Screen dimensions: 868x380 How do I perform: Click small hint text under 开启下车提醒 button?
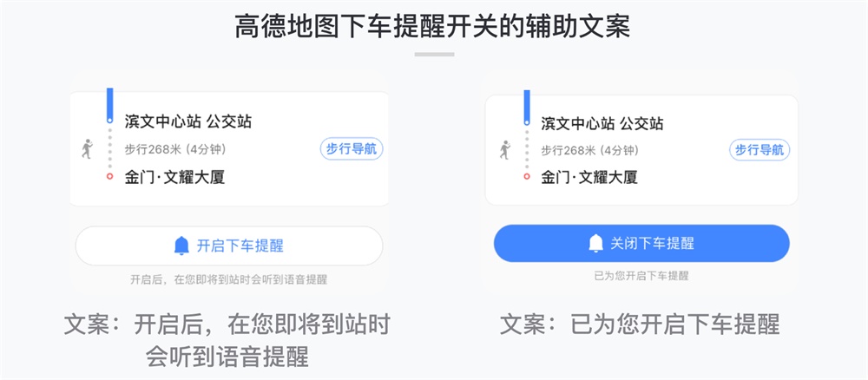228,280
